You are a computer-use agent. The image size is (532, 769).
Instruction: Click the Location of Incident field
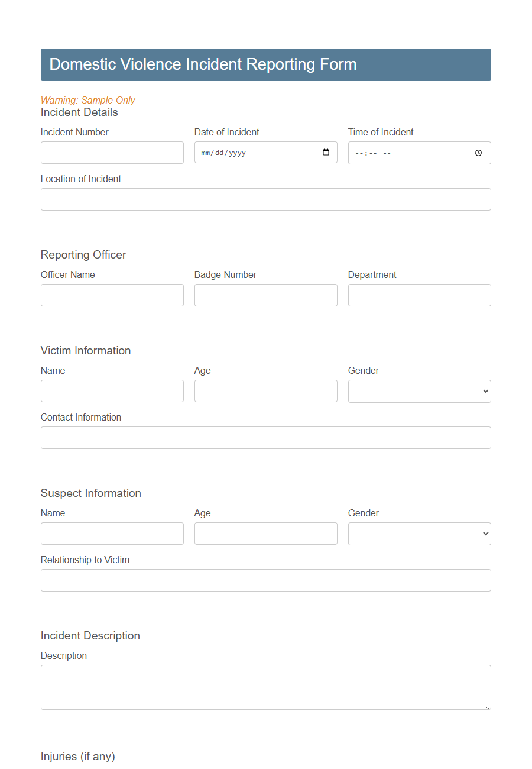[265, 199]
